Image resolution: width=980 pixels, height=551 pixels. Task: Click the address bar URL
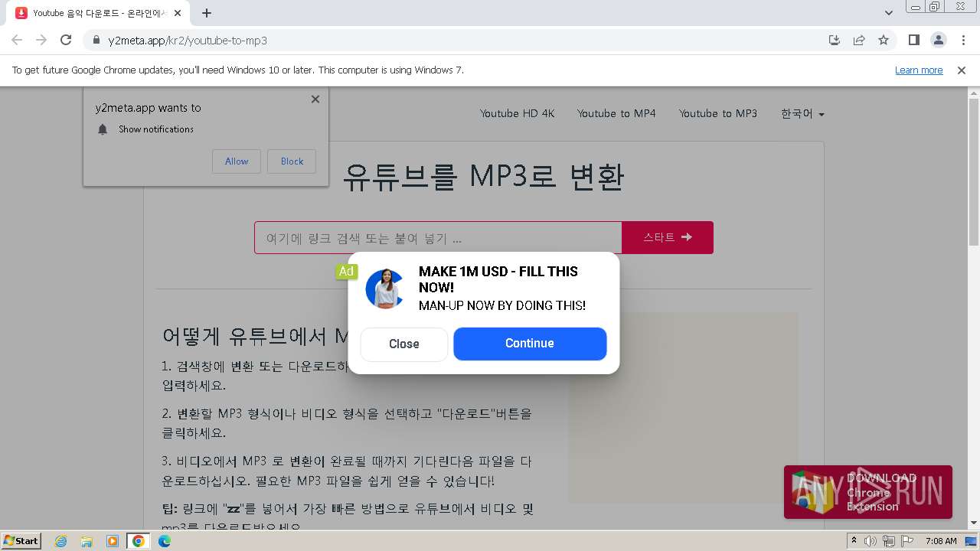point(188,41)
